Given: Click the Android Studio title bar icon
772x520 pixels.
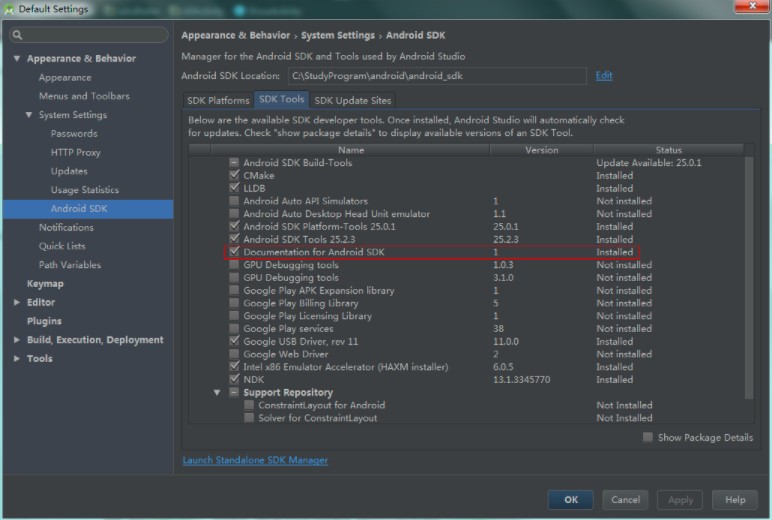Looking at the screenshot, I should pos(9,9).
